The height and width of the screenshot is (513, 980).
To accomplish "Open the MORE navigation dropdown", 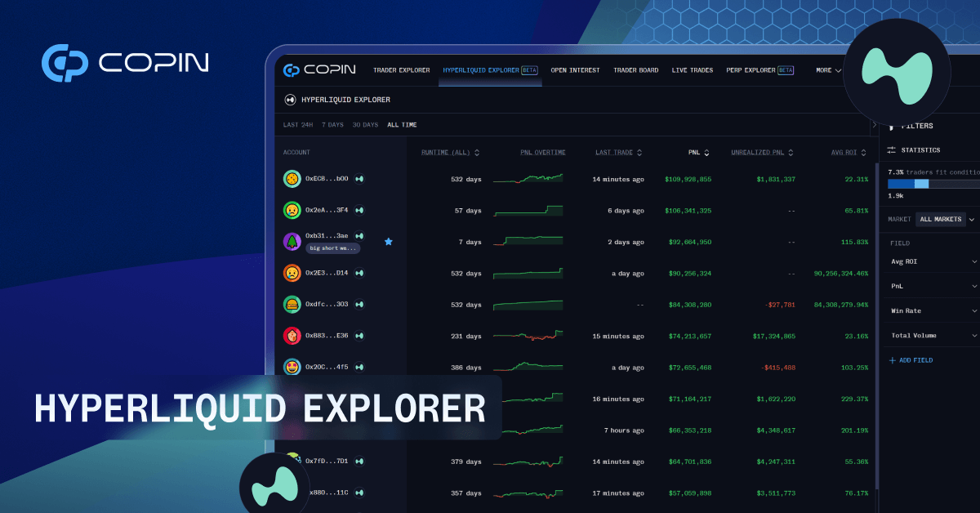I will pyautogui.click(x=828, y=70).
